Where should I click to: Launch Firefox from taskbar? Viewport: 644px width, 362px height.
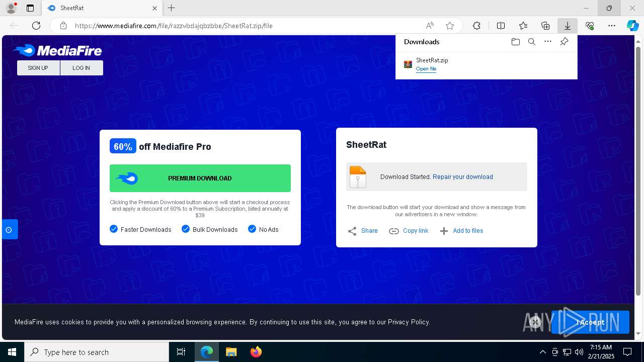tap(256, 352)
